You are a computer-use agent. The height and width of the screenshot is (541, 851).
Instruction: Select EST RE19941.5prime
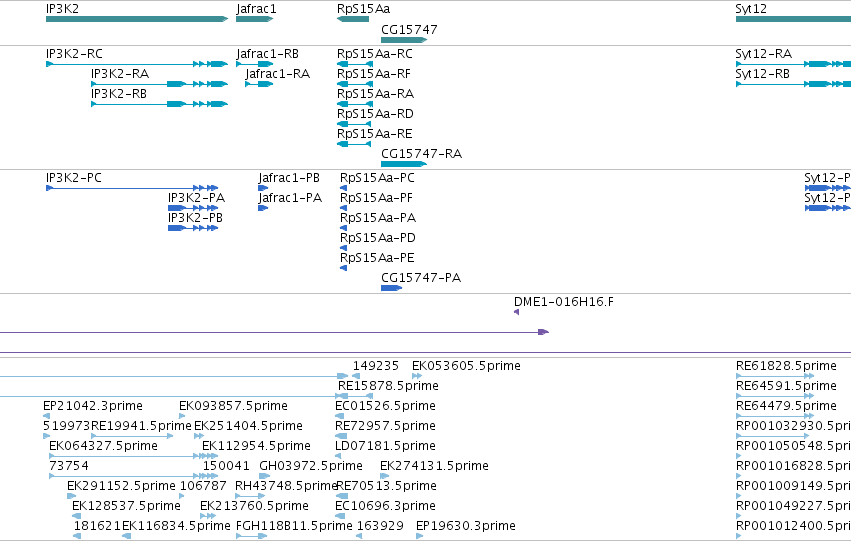(x=132, y=436)
